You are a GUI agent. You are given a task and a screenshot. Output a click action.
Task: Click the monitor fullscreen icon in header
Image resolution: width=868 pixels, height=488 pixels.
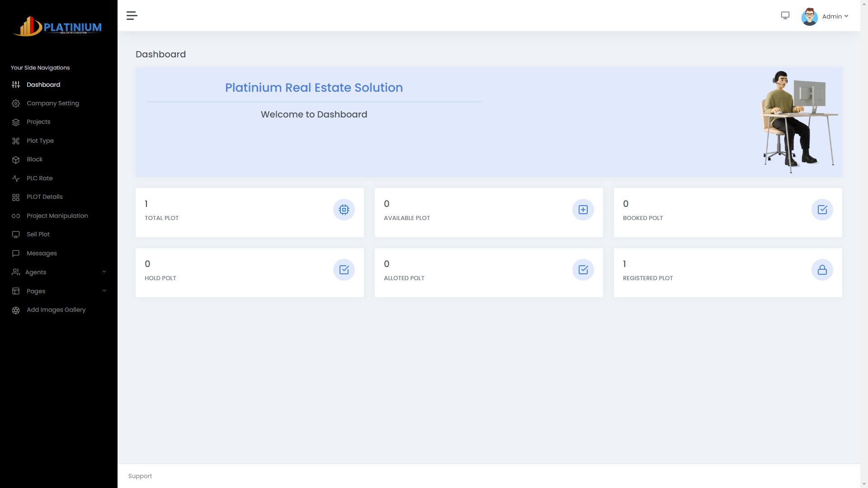click(x=785, y=16)
